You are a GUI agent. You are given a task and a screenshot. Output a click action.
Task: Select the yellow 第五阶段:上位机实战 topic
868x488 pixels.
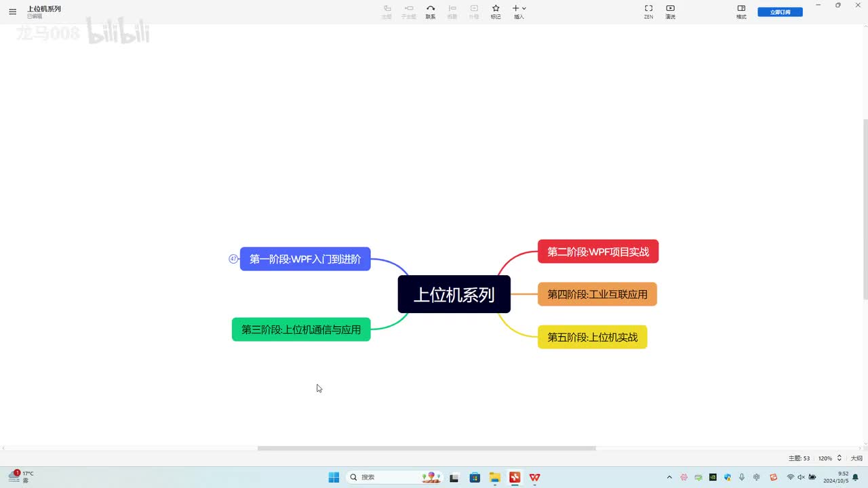tap(593, 337)
